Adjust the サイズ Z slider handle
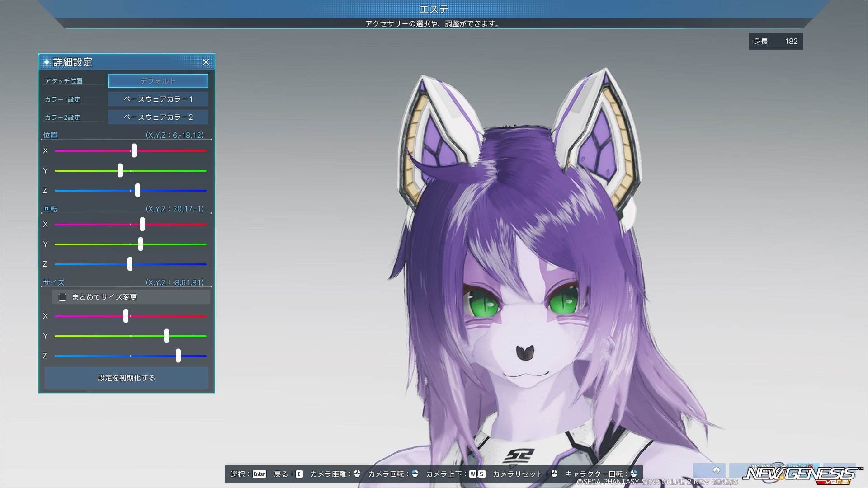The width and height of the screenshot is (868, 488). [x=178, y=356]
